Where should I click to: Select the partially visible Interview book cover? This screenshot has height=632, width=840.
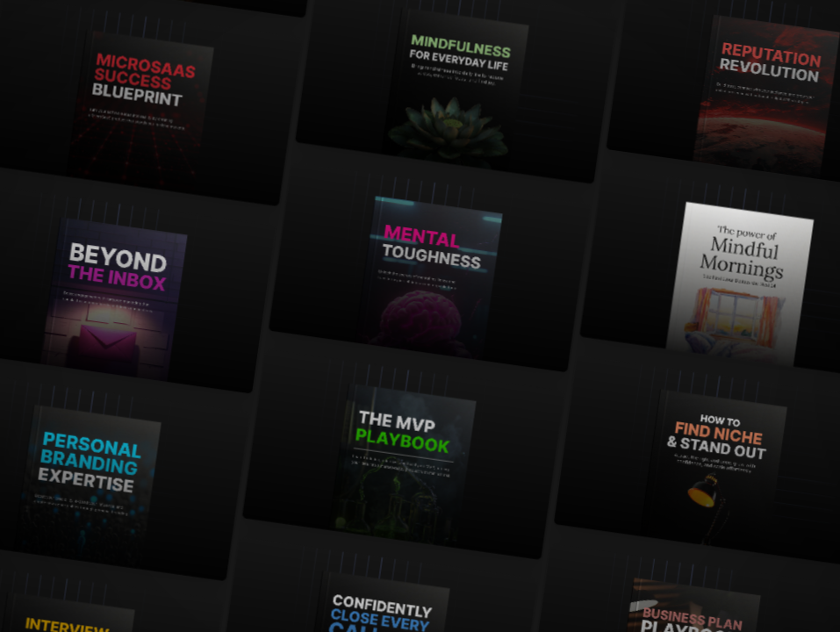tap(68, 619)
